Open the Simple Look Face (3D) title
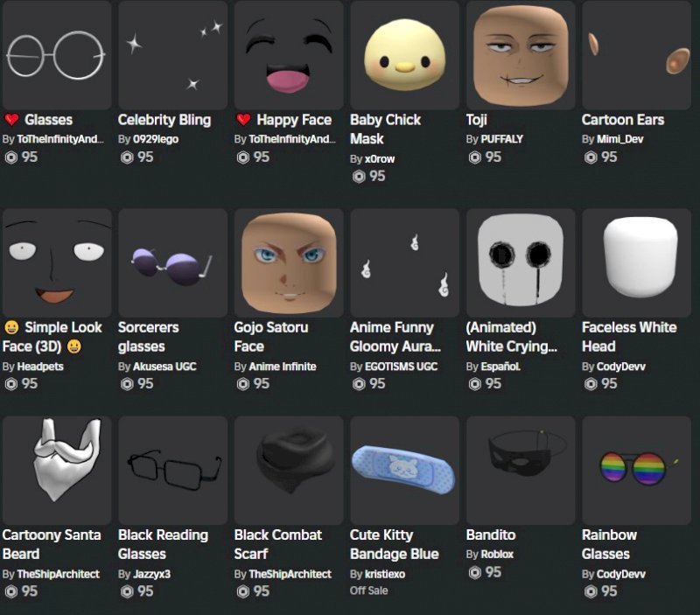700x615 pixels. click(x=52, y=337)
